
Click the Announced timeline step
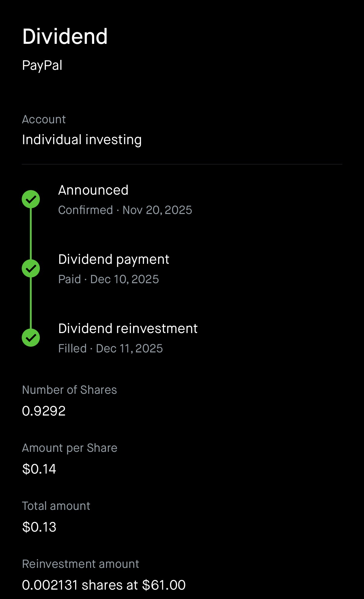click(93, 190)
